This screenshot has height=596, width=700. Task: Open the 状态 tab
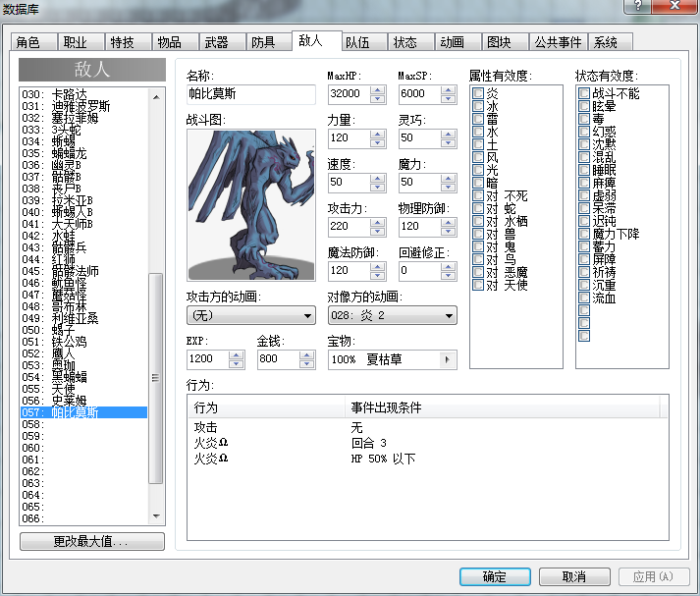(x=410, y=42)
